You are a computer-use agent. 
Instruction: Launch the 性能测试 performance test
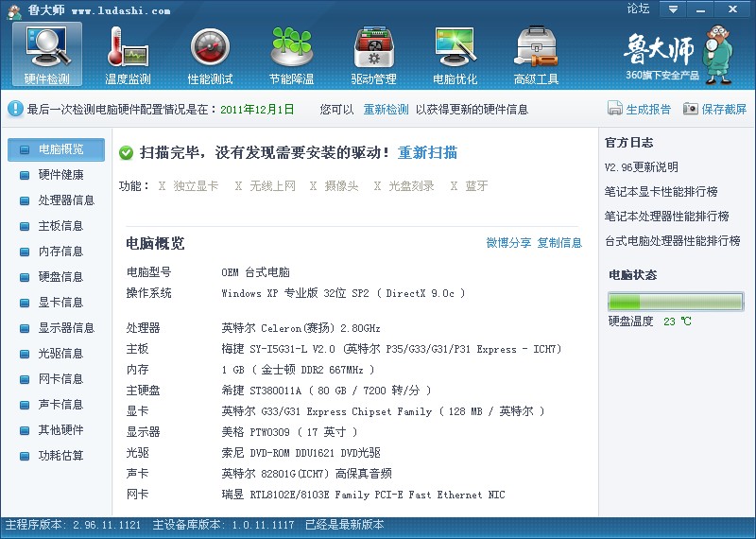(210, 55)
